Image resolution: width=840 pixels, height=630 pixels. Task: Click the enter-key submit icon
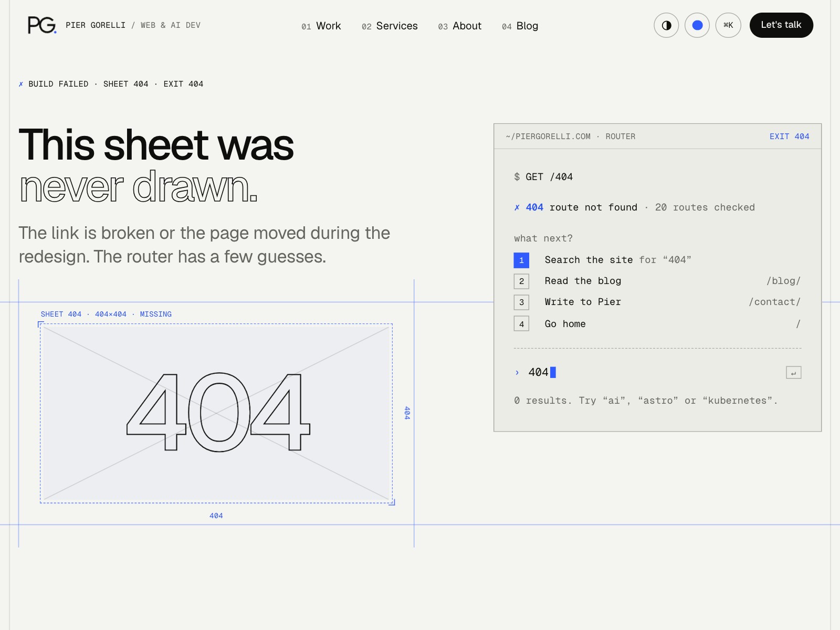point(793,373)
